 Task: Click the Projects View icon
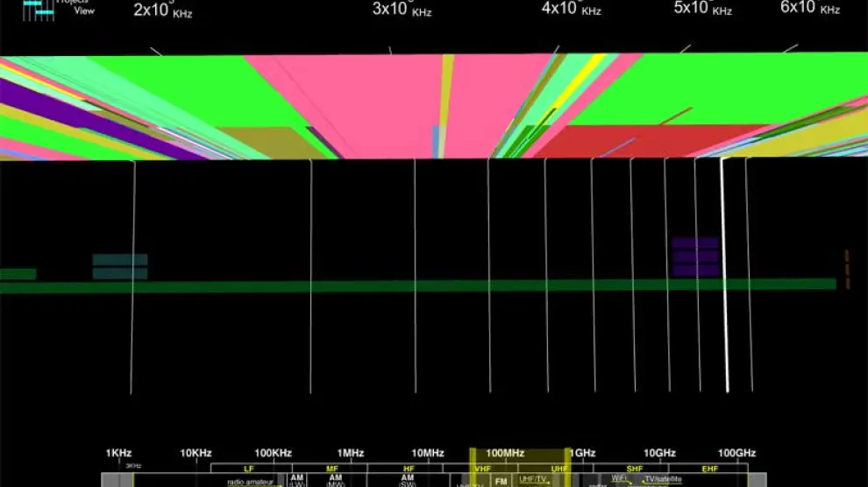pos(37,9)
